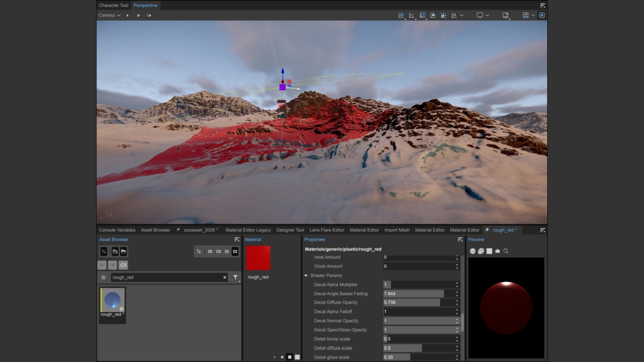Toggle the favorites star beside the search field
The image size is (644, 362).
(103, 277)
